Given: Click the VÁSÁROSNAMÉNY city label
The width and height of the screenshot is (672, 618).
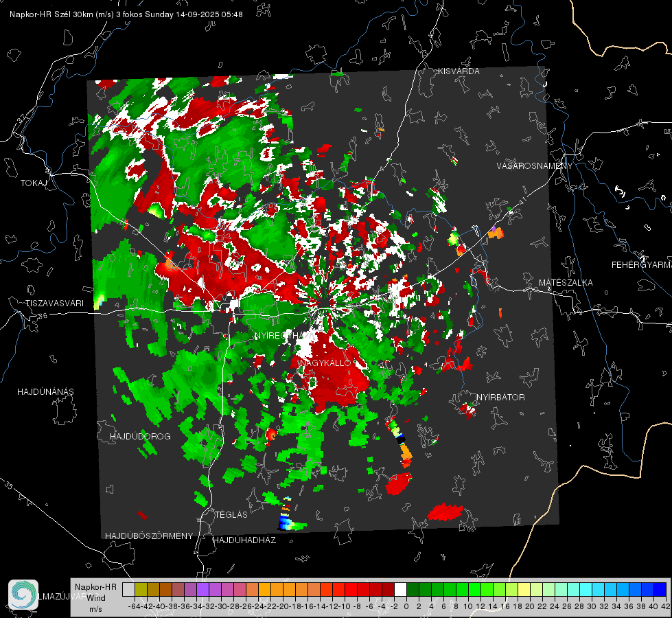Looking at the screenshot, I should coord(535,166).
